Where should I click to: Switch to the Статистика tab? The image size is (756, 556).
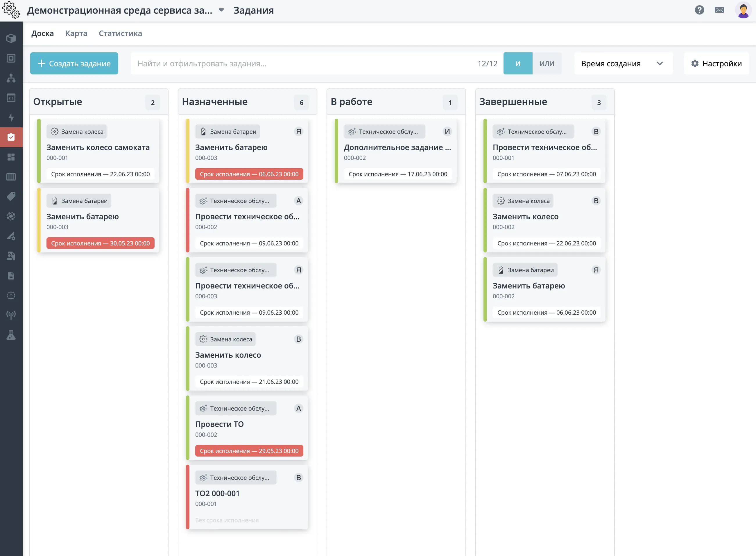(x=120, y=33)
